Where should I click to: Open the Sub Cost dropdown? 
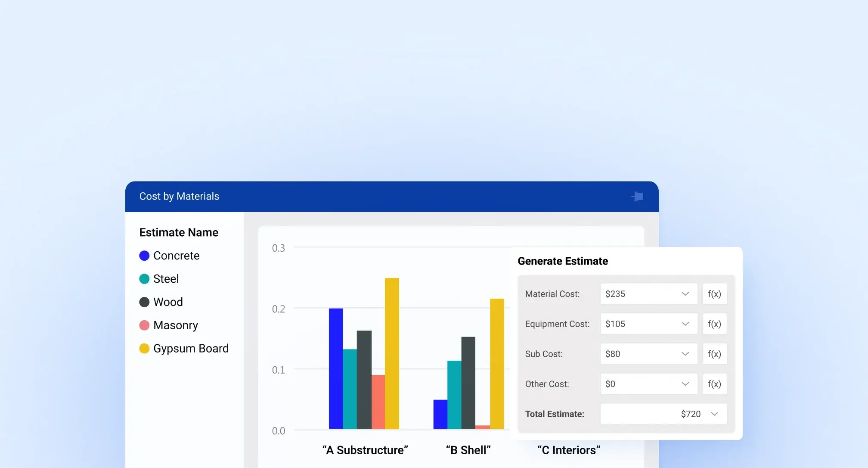(685, 354)
